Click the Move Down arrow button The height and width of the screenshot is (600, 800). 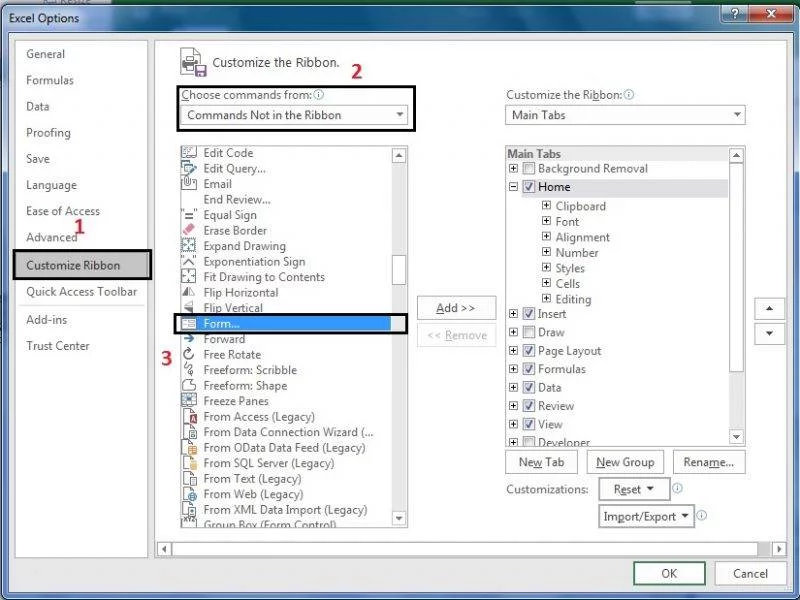(x=769, y=334)
